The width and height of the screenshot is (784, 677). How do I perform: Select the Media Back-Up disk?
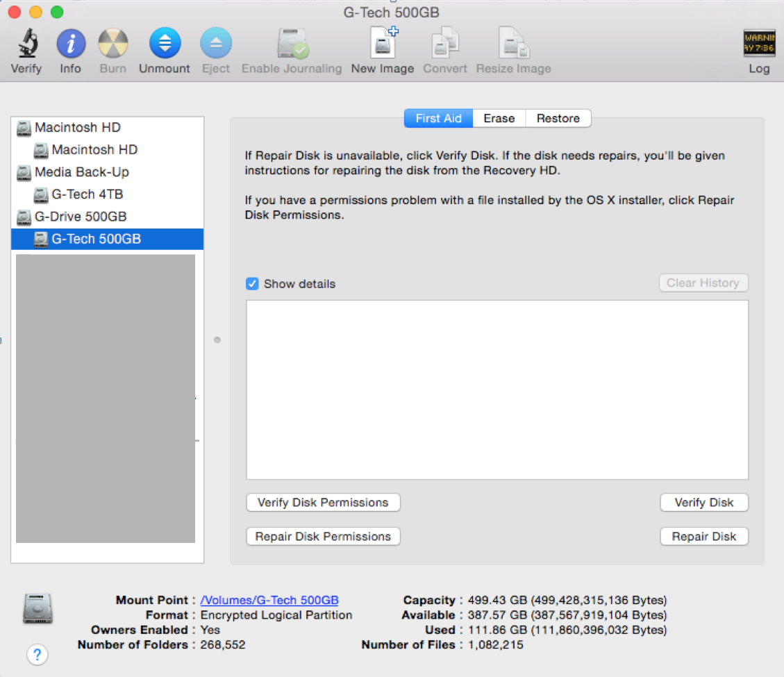(107, 172)
